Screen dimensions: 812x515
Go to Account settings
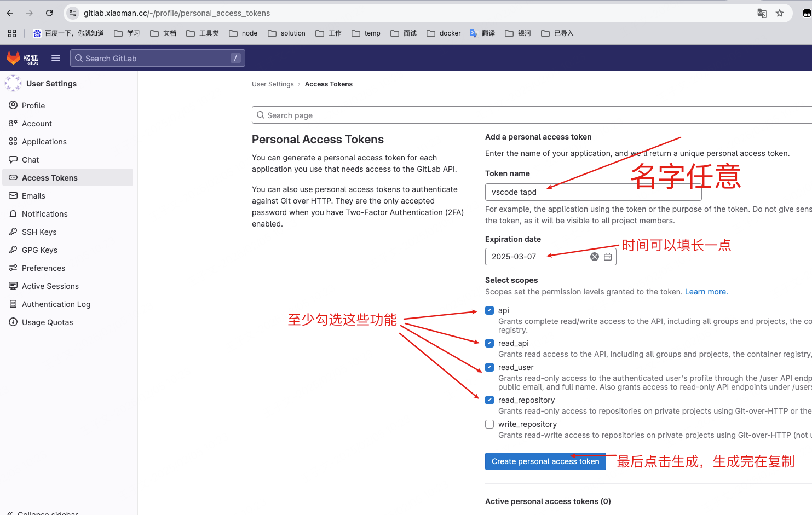click(x=68, y=123)
